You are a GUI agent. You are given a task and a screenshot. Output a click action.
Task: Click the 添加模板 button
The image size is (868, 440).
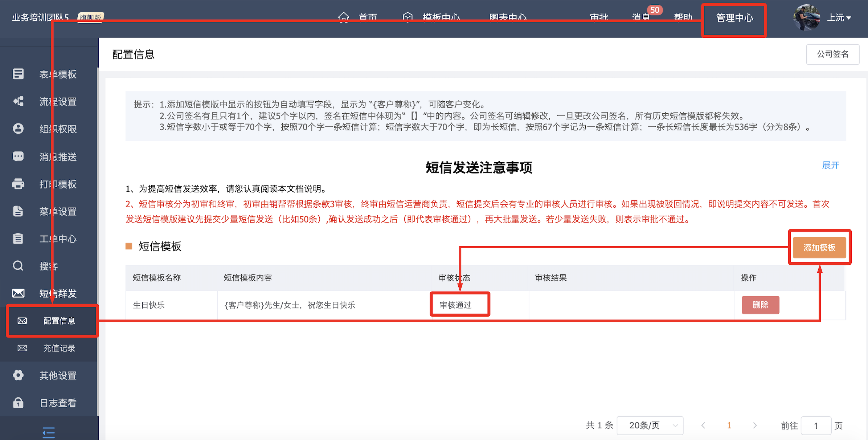pyautogui.click(x=819, y=248)
